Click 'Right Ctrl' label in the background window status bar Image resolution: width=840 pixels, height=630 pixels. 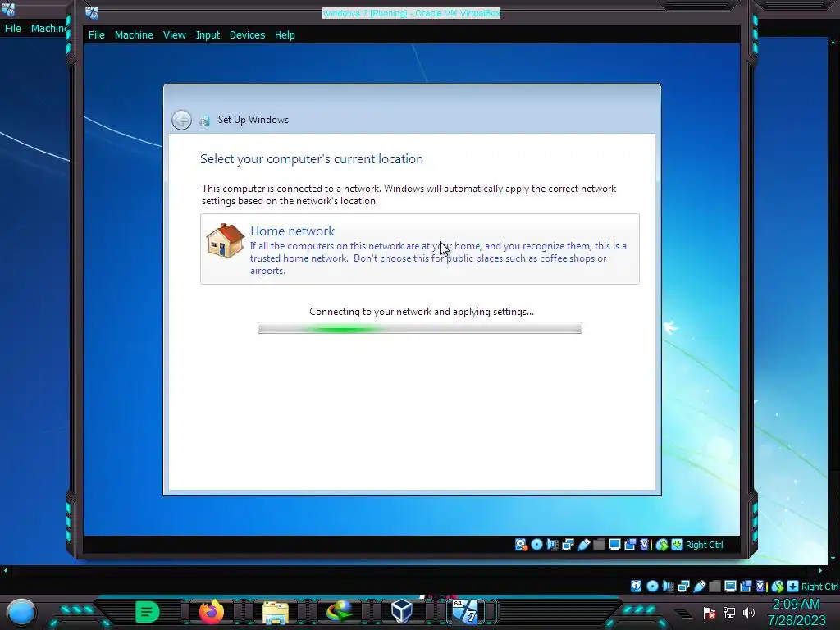(x=820, y=587)
